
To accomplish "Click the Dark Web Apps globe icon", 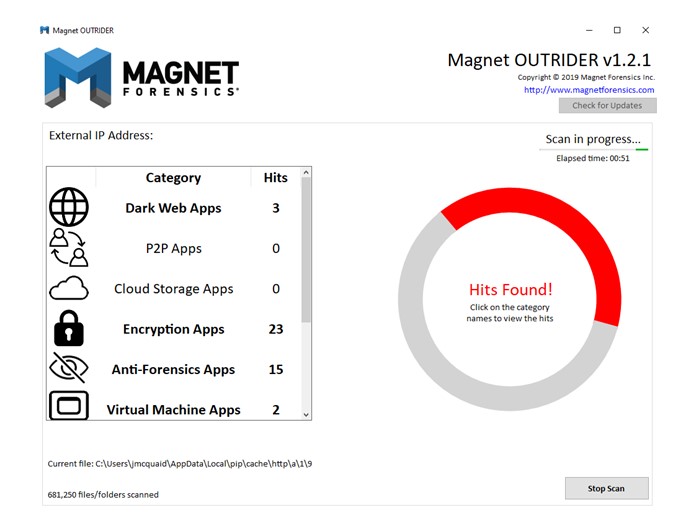I will tap(69, 207).
